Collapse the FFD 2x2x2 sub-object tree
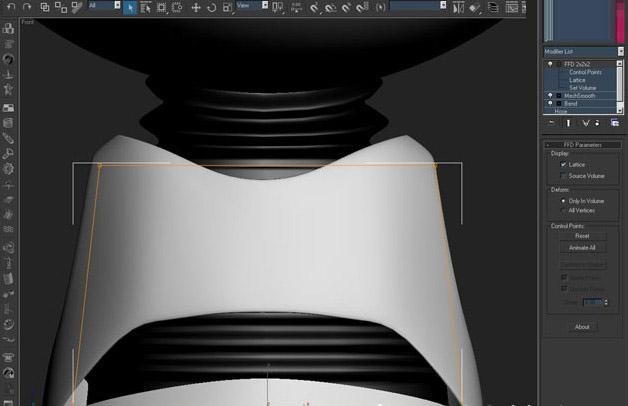 [559, 64]
